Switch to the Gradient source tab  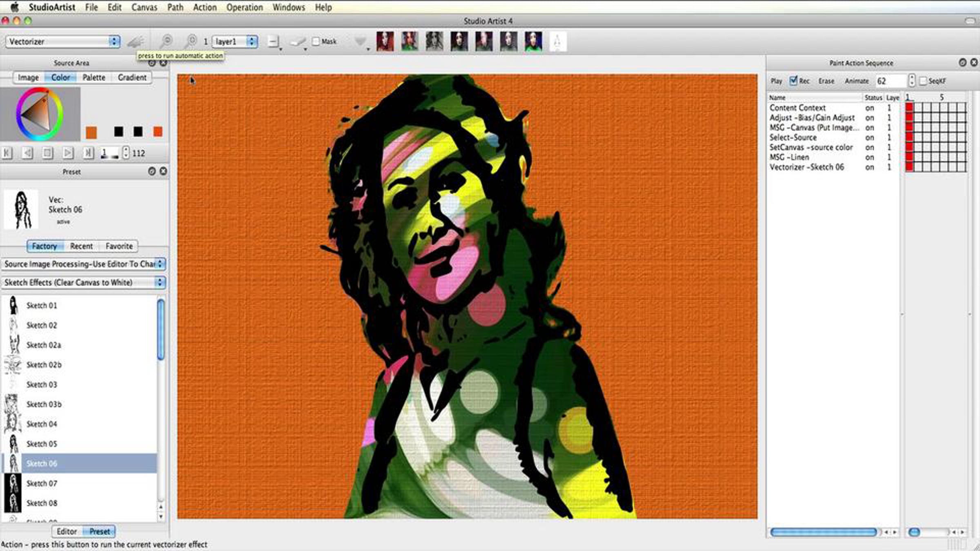(x=132, y=78)
